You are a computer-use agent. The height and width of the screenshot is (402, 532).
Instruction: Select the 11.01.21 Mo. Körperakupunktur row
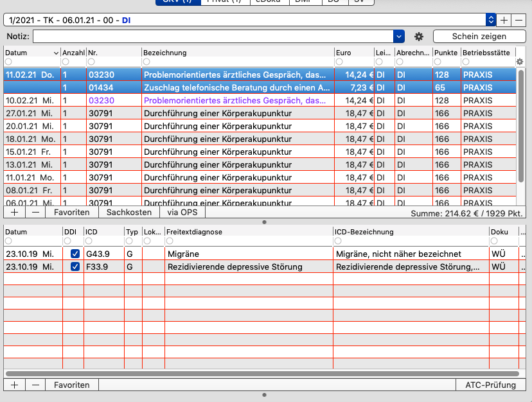tap(260, 177)
